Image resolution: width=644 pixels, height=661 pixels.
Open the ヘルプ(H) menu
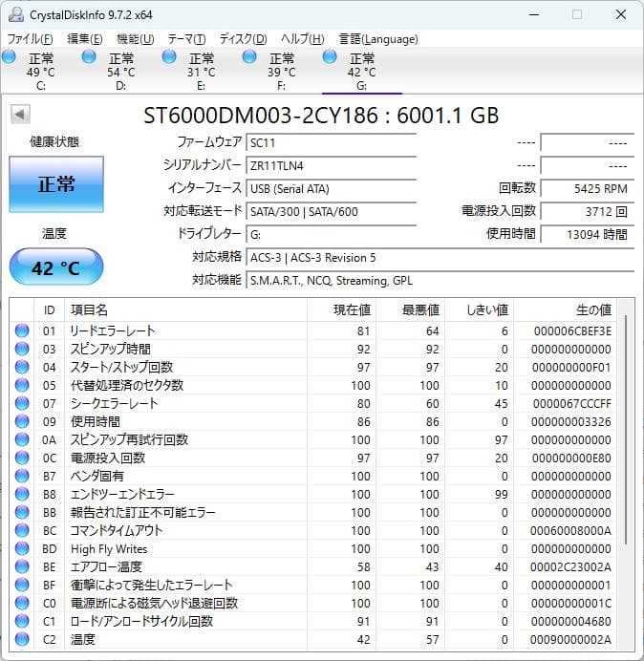[x=303, y=39]
